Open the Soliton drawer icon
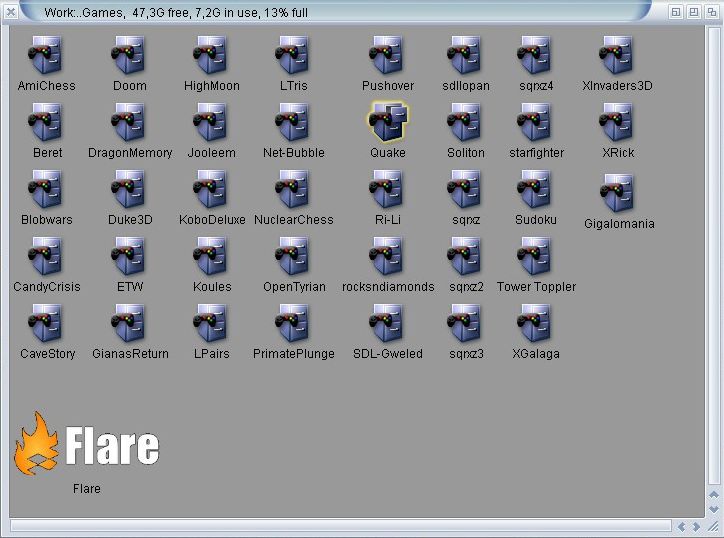 [464, 122]
